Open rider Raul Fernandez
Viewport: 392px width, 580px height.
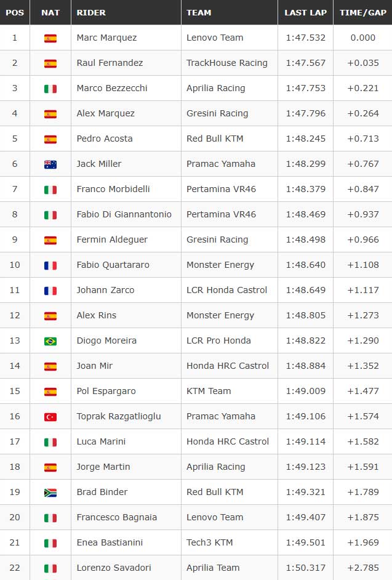pos(110,63)
